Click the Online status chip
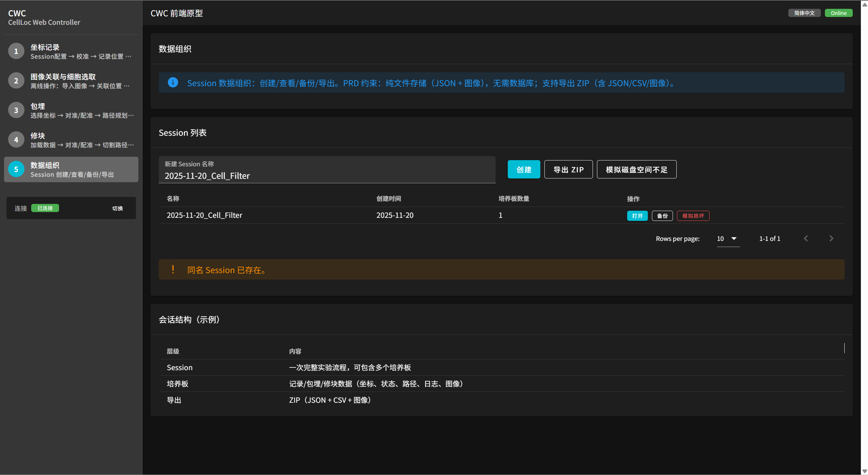This screenshot has height=475, width=868. click(838, 13)
